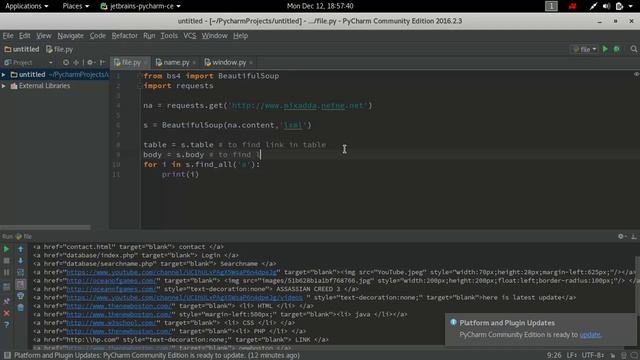Click line:column 9:26 indicator
The height and width of the screenshot is (360, 640).
pos(554,355)
